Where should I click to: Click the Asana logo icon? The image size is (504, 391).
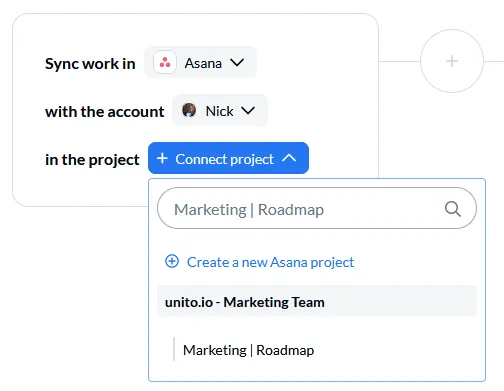point(165,62)
